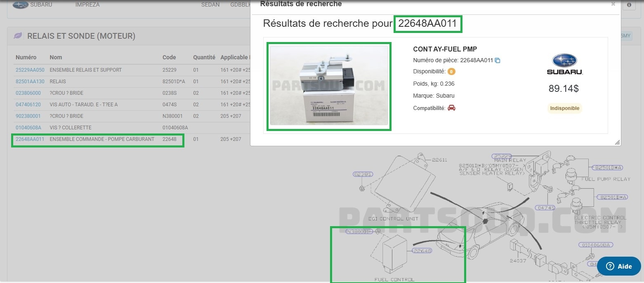Click the 89.14$ price

(564, 89)
